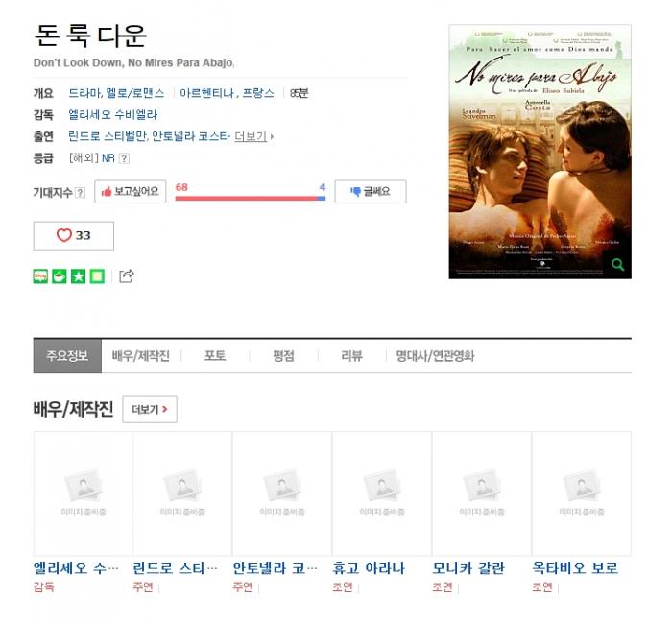
Task: Switch to the 포토 tab
Action: point(215,356)
